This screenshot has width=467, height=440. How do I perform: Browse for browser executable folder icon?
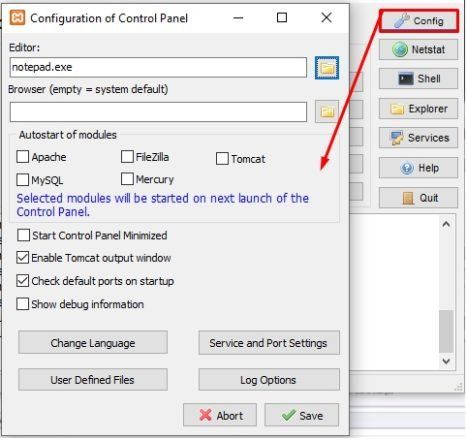pos(327,112)
